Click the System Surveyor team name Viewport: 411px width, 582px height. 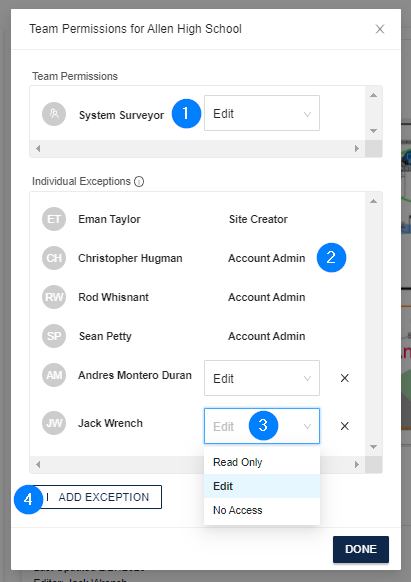(121, 115)
